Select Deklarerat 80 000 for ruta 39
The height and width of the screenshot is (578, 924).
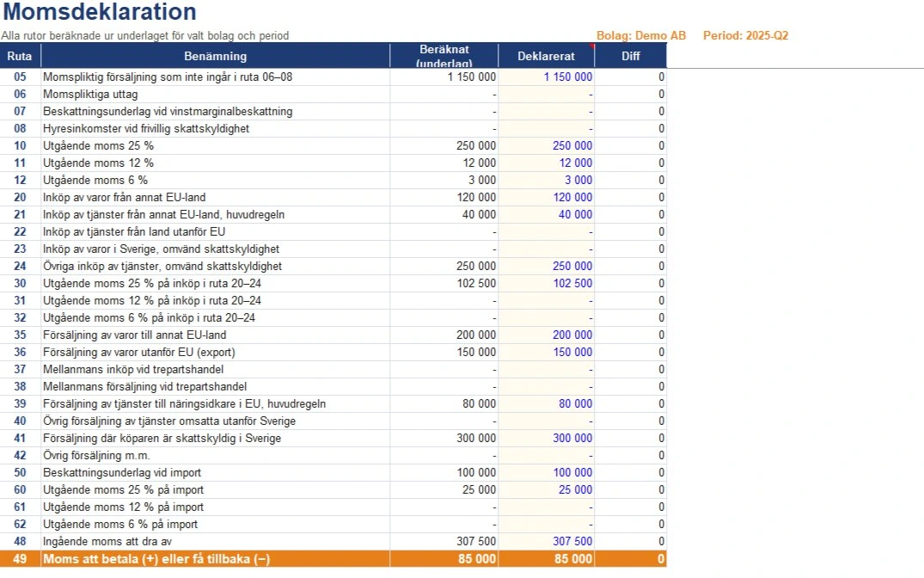pos(575,404)
